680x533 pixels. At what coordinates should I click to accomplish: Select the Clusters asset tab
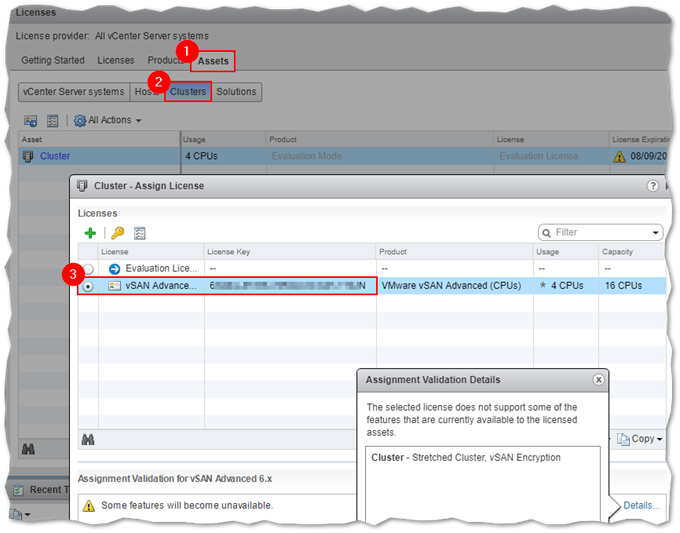tap(188, 92)
